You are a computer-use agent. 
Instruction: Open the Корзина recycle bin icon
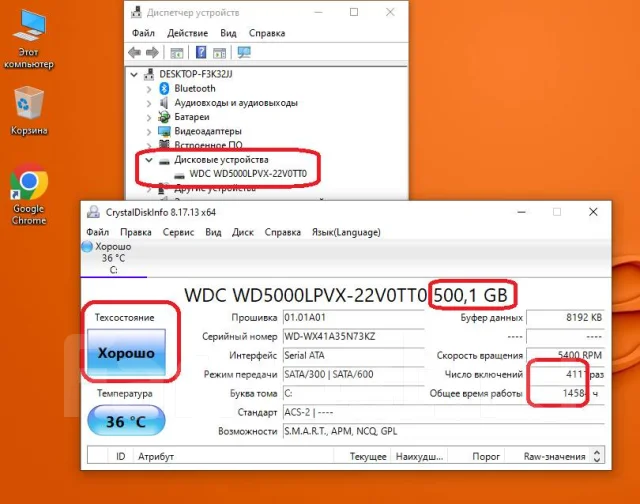coord(29,110)
